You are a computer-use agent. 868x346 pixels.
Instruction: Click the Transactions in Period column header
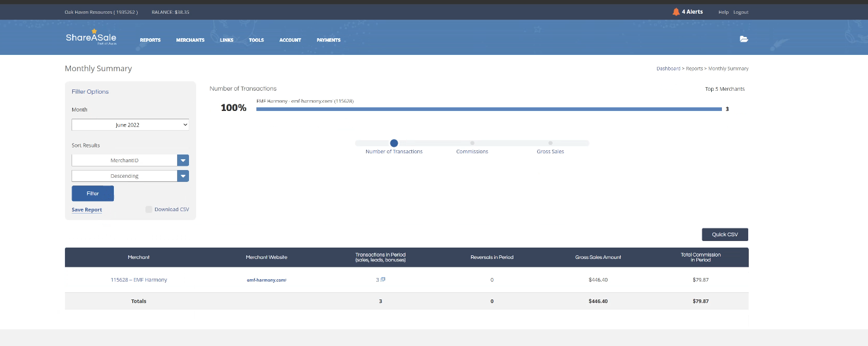click(x=380, y=257)
